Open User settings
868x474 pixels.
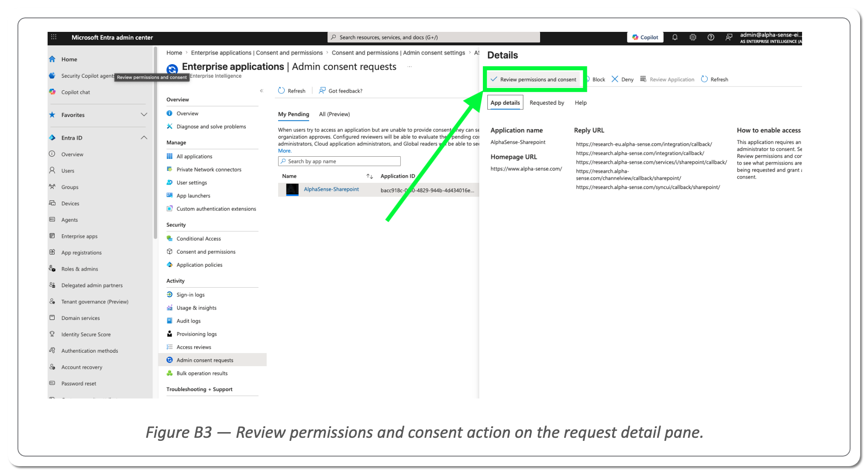click(192, 182)
